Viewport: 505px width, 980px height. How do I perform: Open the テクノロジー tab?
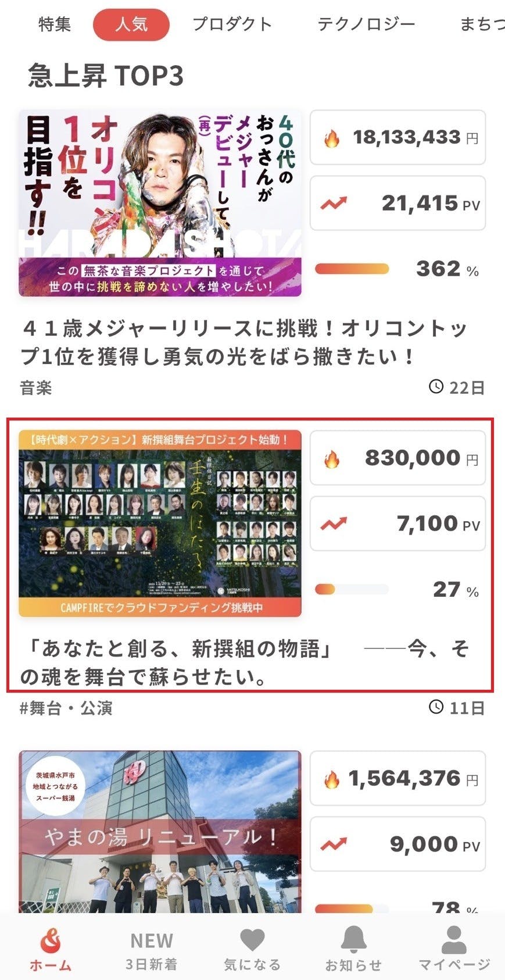(366, 24)
